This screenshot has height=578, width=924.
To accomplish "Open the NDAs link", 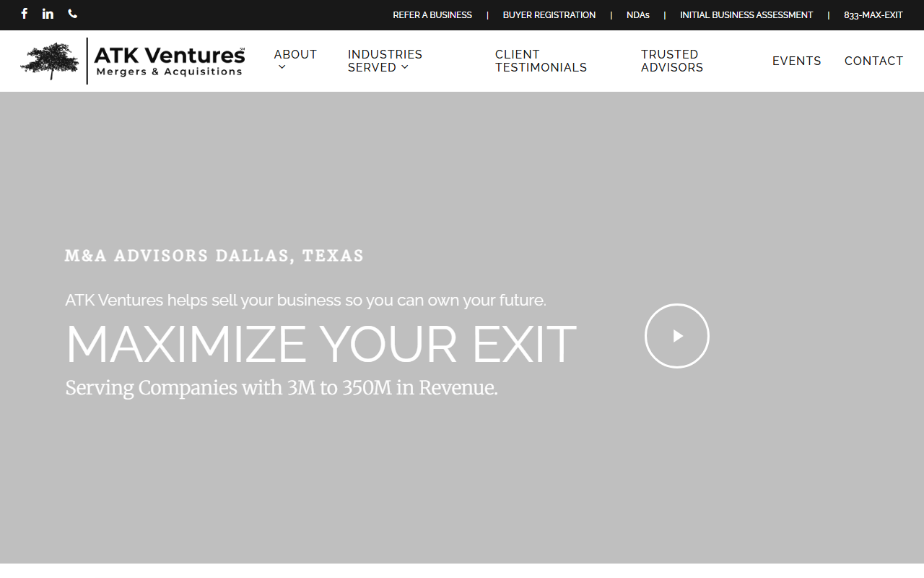I will (x=638, y=15).
